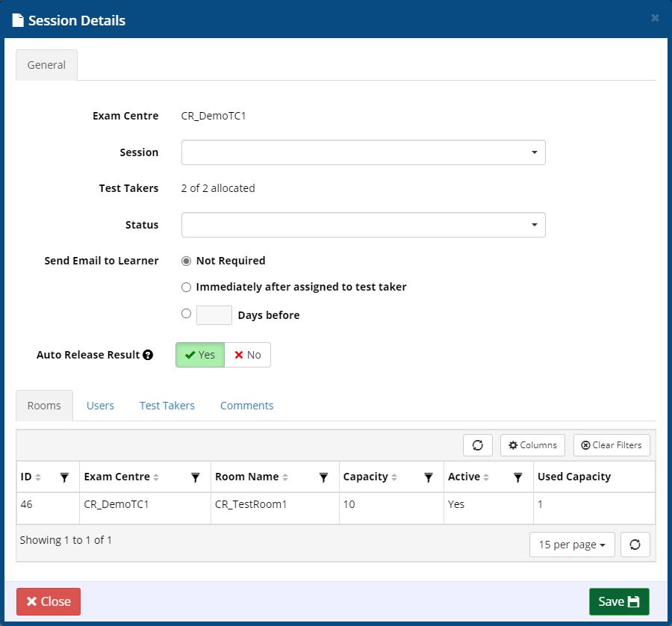Refresh the Rooms table
Screen dimensions: 672x626
pyautogui.click(x=477, y=444)
